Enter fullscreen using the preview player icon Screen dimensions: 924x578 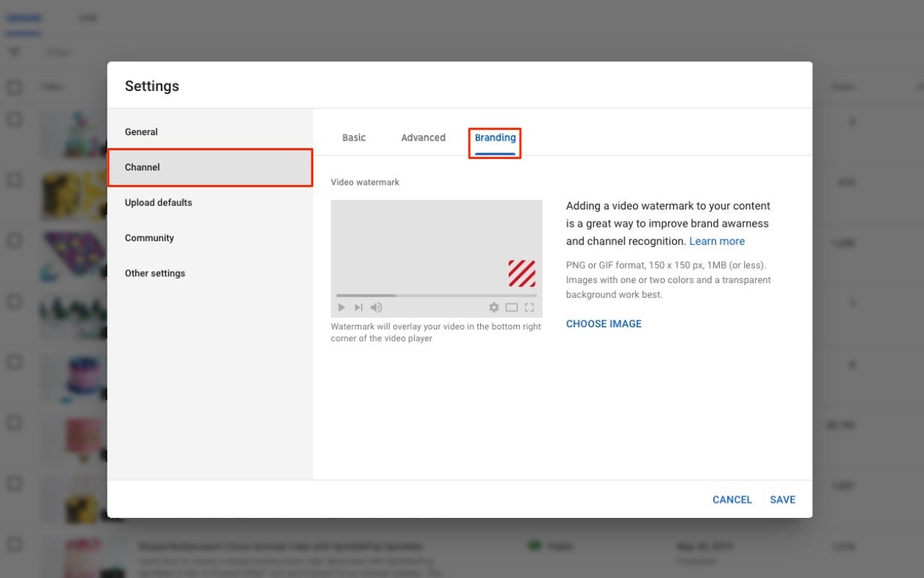click(x=529, y=307)
